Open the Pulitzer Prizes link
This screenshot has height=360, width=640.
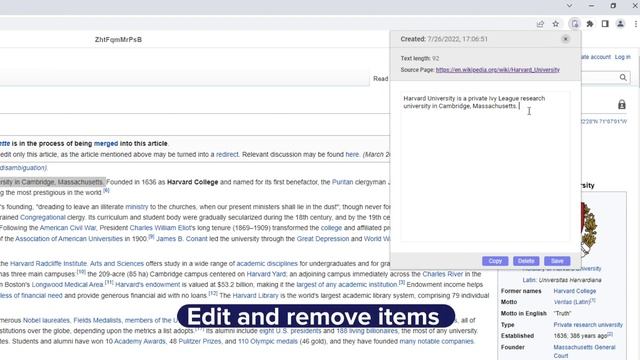[x=200, y=341]
